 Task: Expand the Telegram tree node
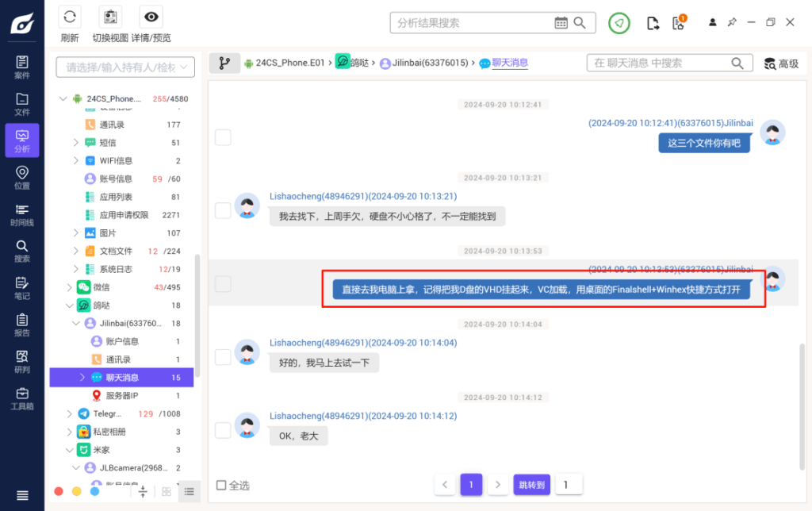tap(68, 413)
